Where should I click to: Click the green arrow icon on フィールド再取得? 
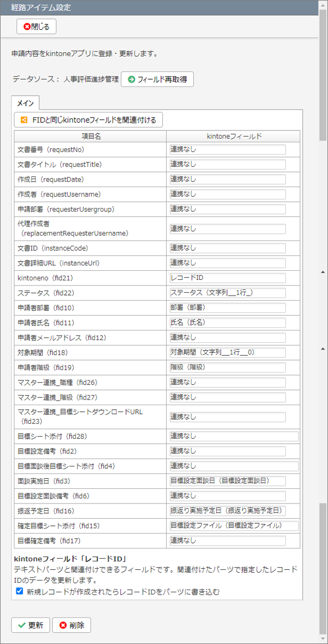(131, 79)
